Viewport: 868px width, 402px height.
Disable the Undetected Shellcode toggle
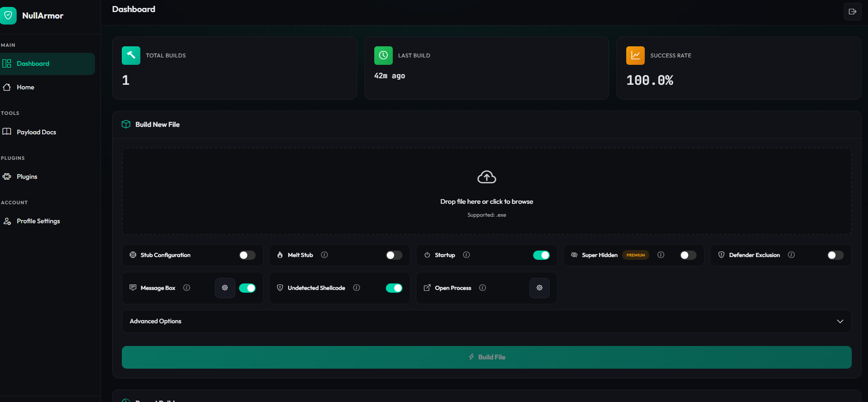394,288
